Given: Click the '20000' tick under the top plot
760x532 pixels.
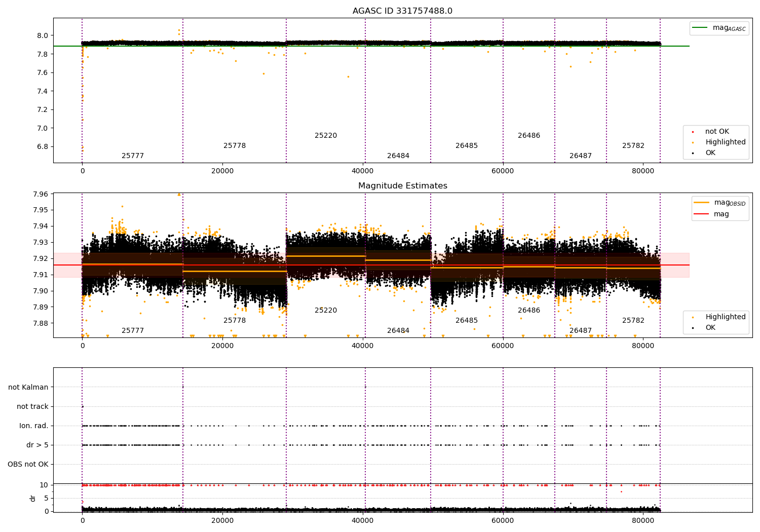Looking at the screenshot, I should tap(222, 171).
